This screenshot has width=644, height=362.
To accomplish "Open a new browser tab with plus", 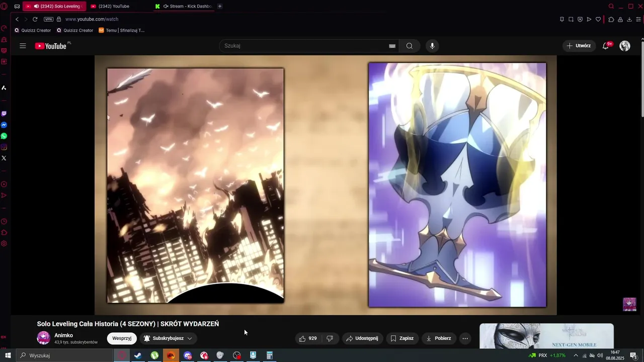I will (220, 6).
